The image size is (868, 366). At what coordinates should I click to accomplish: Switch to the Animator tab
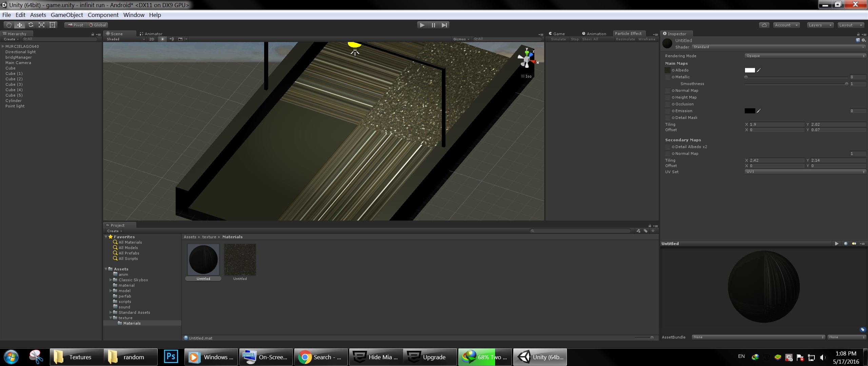(x=151, y=34)
